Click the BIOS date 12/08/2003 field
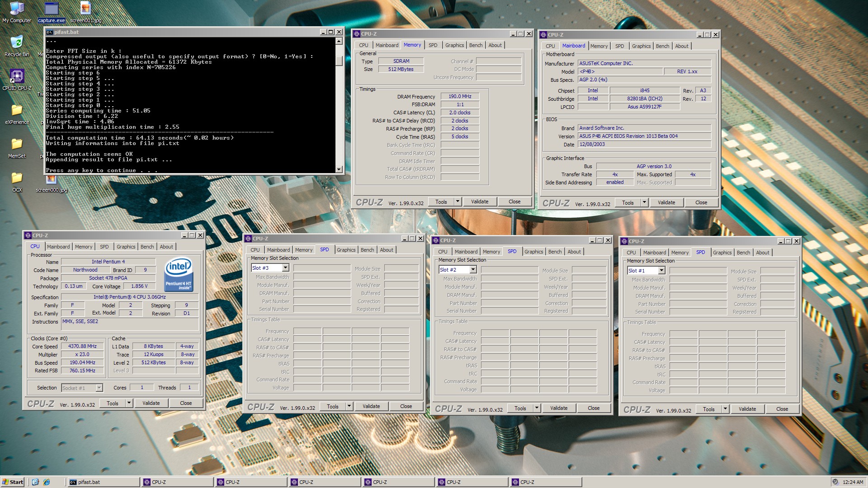Viewport: 868px width, 488px height. tap(645, 144)
